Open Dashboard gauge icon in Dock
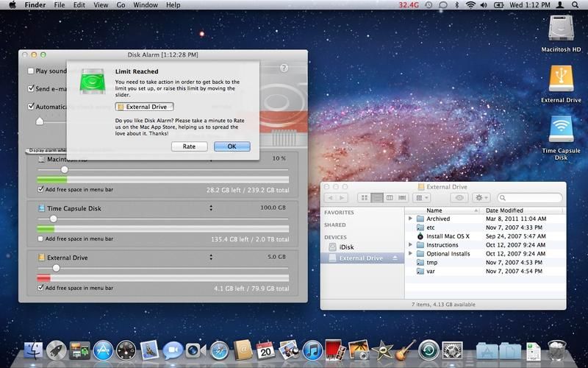588x368 pixels. [x=126, y=350]
